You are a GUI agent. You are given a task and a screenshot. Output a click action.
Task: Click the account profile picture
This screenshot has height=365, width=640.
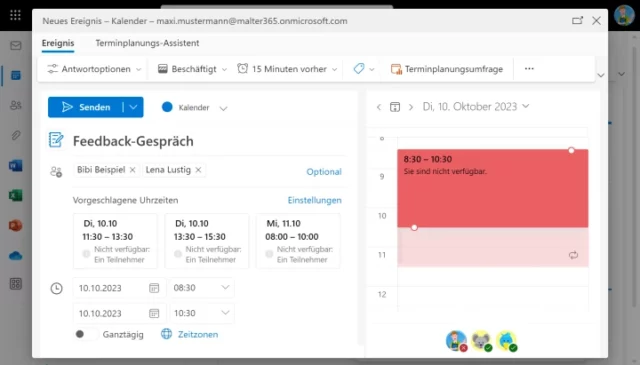click(x=624, y=16)
